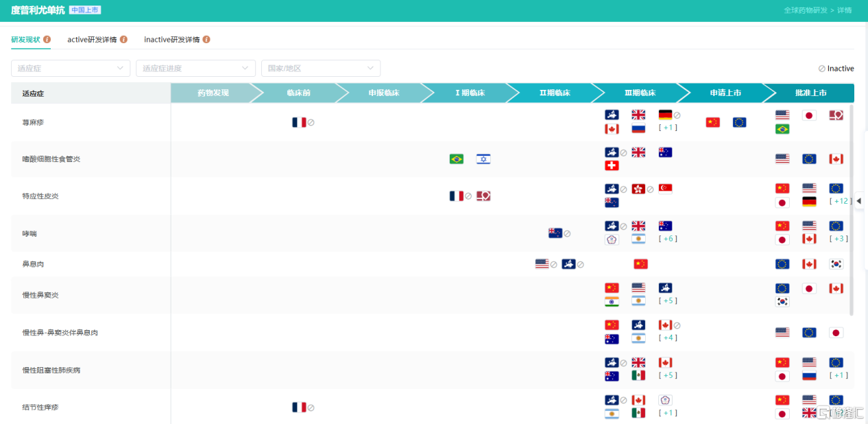Image resolution: width=868 pixels, height=424 pixels.
Task: Expand the [+12] countries in 特应性皮炎 row
Action: (840, 202)
